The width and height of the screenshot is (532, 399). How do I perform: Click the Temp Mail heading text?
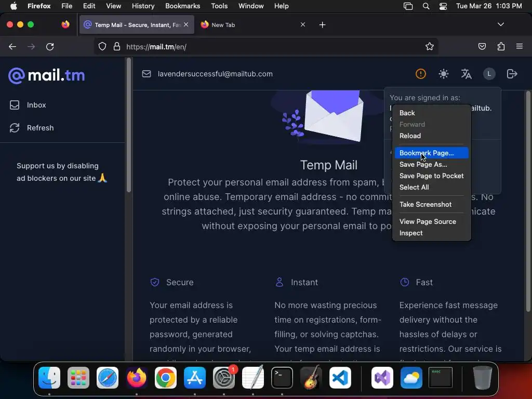point(328,165)
